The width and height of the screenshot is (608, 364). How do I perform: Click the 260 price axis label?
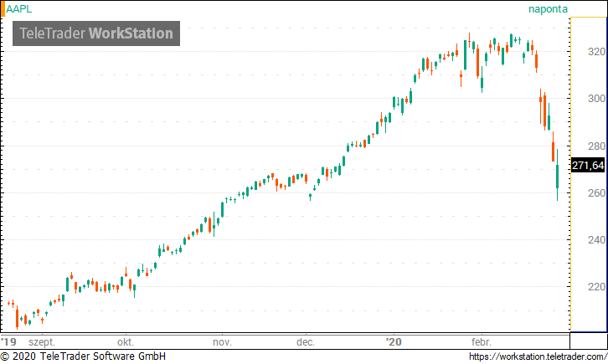(x=596, y=192)
